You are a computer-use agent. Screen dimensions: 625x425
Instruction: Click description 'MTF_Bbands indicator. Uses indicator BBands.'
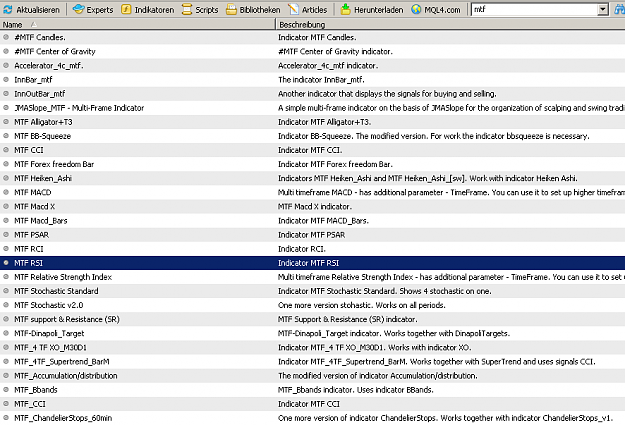coord(356,390)
